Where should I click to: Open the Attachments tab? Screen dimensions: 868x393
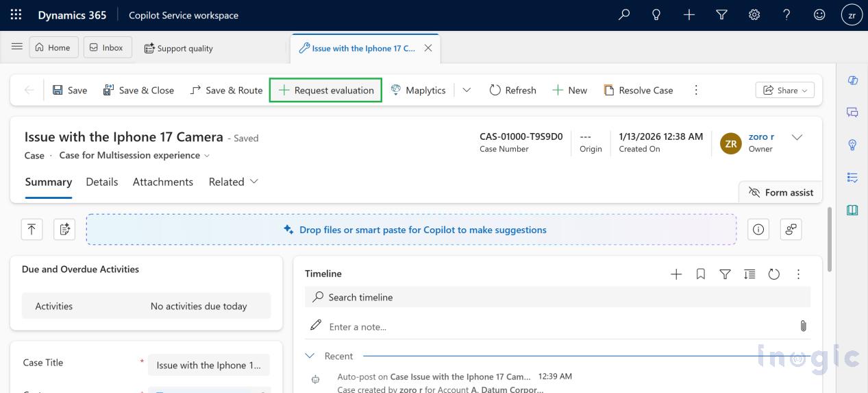[163, 182]
